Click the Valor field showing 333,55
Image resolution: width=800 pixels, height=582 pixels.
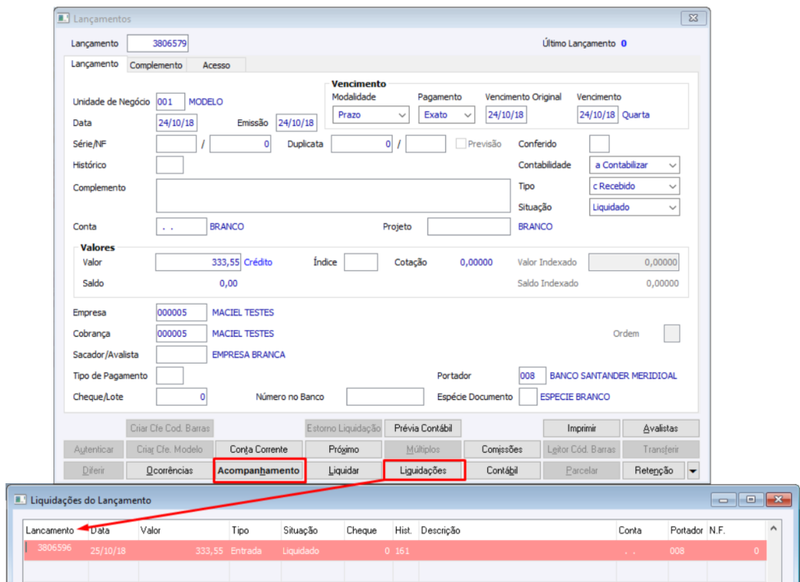(198, 262)
